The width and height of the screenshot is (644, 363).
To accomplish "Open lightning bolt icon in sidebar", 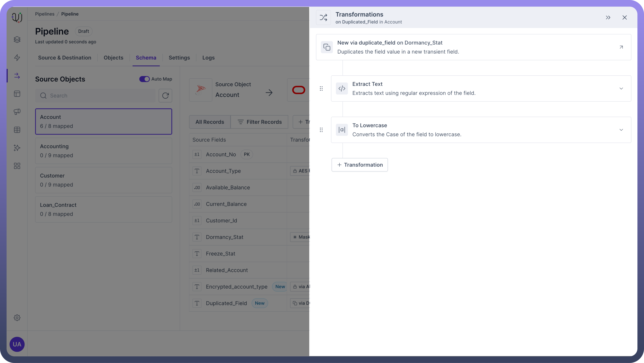I will click(17, 58).
